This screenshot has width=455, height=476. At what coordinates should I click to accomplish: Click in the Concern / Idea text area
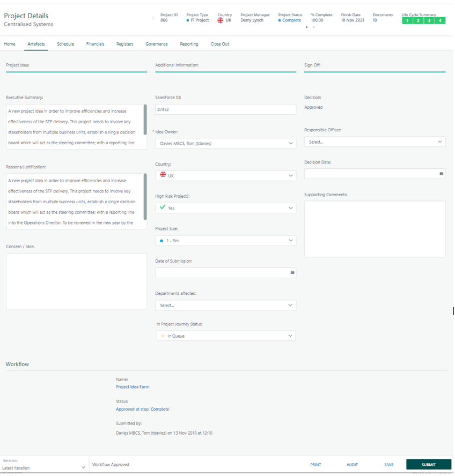click(x=76, y=281)
